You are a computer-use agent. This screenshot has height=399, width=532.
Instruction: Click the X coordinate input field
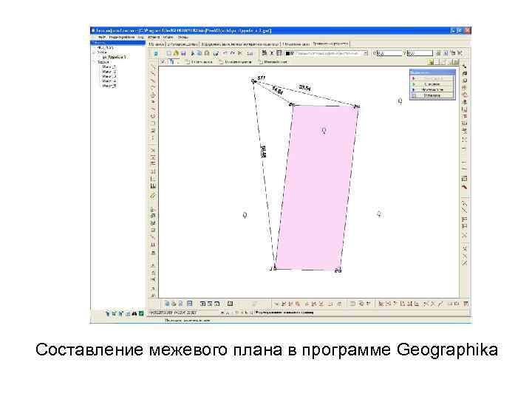click(x=389, y=53)
